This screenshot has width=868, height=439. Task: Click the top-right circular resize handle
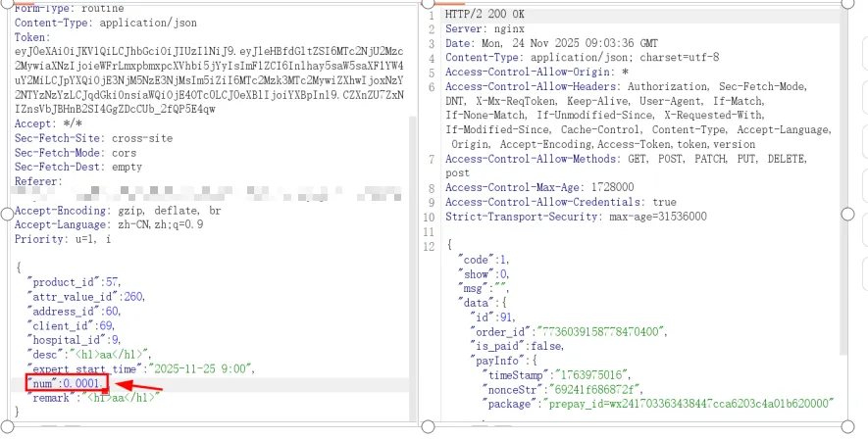849,3
